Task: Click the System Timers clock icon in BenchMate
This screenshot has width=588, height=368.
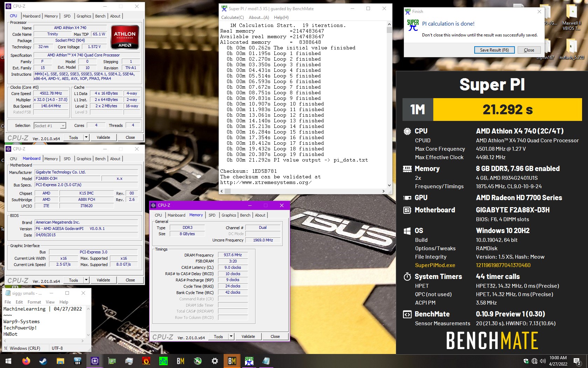Action: [x=407, y=277]
